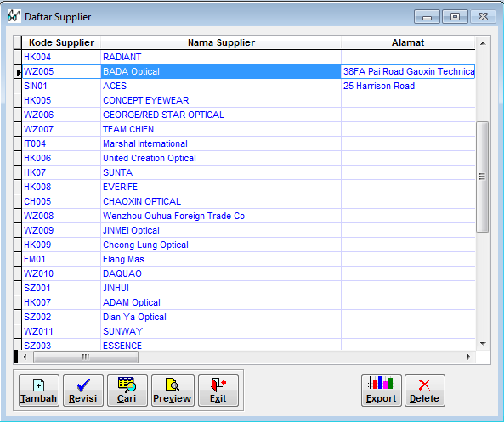Screen dimensions: 504x422
Task: Click the eyeglasses app icon in title bar
Action: coord(14,16)
